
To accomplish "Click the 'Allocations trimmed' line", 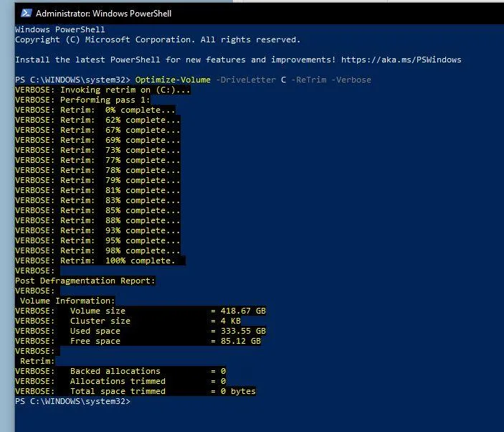I will tap(120, 381).
